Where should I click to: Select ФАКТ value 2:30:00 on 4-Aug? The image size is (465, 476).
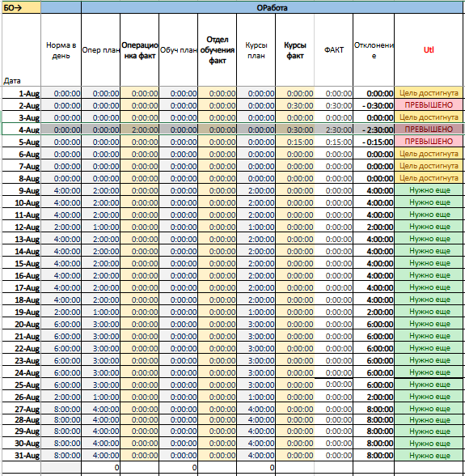coord(334,130)
